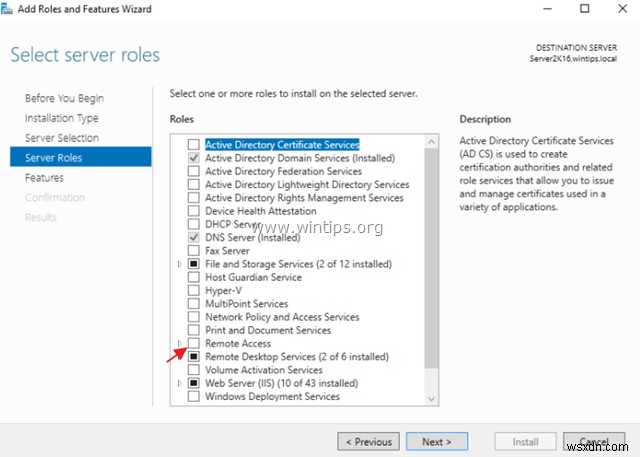Image resolution: width=640 pixels, height=457 pixels.
Task: Check Volume Activation Services checkbox
Action: pyautogui.click(x=193, y=370)
